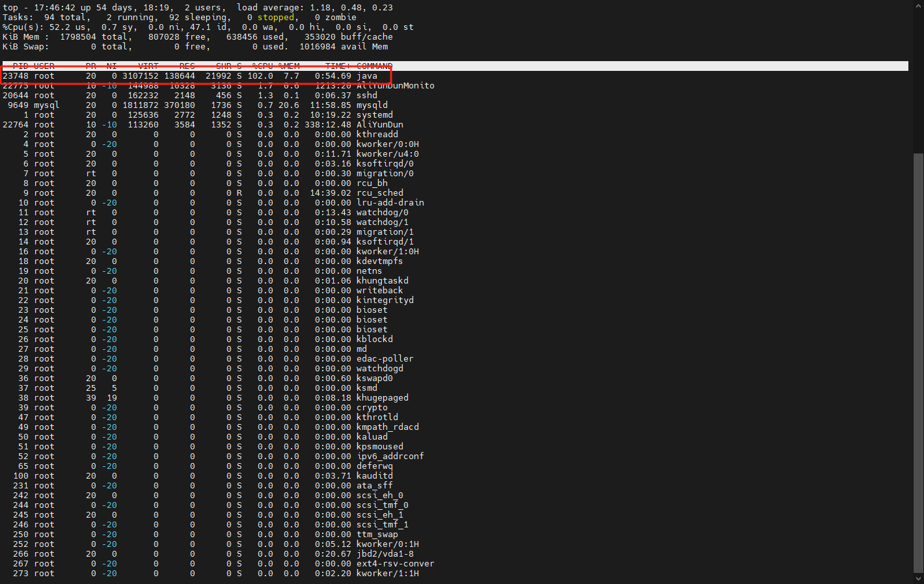Click the netns process name
Screen dimensions: 924x584
pos(370,271)
